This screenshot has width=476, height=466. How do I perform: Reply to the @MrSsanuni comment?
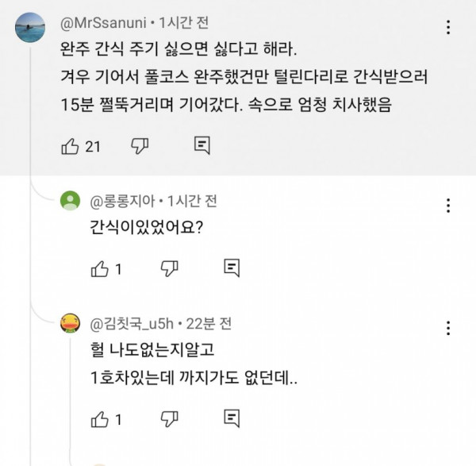tap(202, 145)
